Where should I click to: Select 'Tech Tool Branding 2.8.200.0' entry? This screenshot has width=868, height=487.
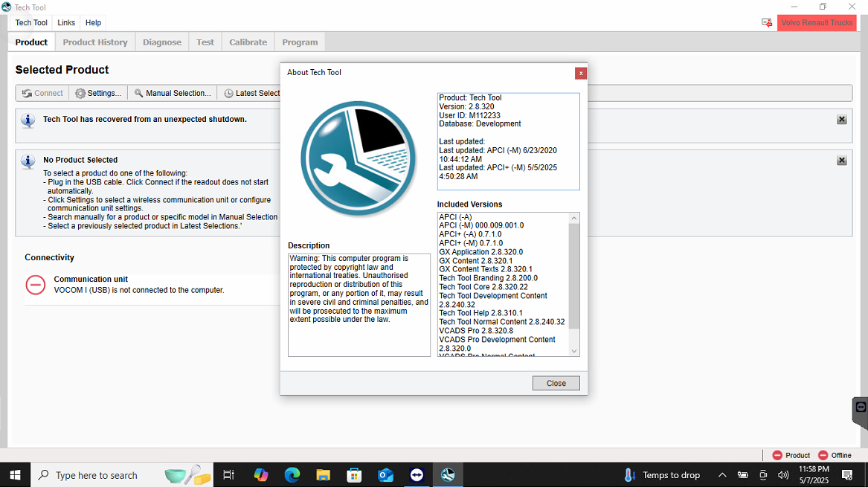point(488,278)
